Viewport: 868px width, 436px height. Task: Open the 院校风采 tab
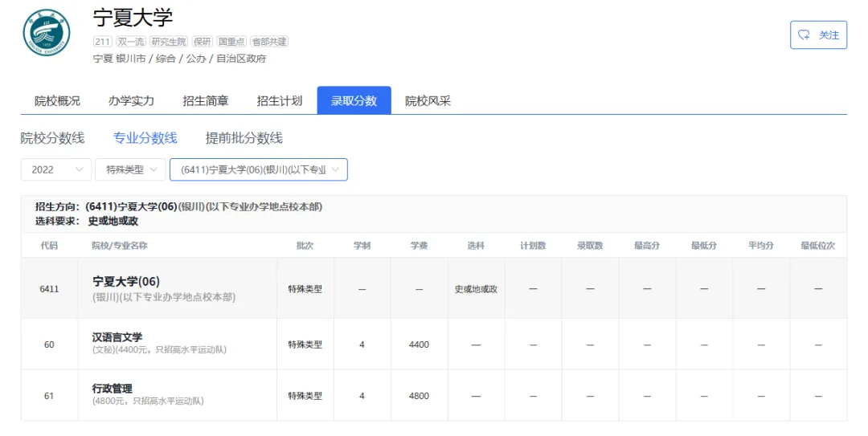[x=428, y=100]
